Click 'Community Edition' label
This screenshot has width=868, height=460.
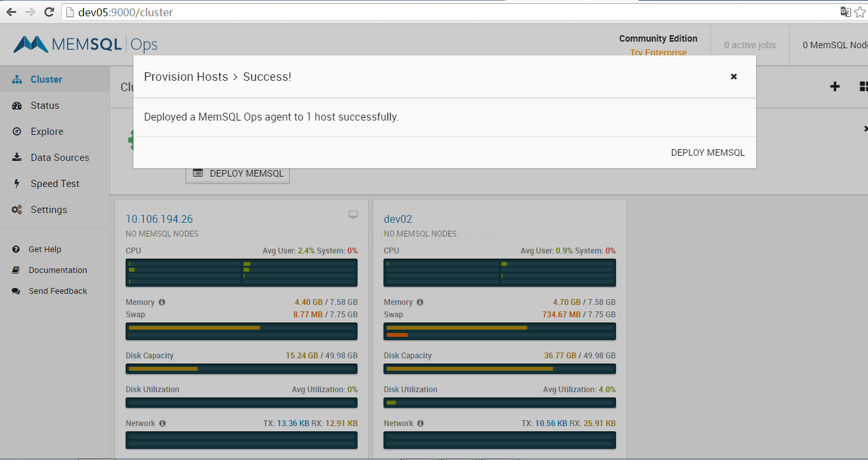point(658,38)
